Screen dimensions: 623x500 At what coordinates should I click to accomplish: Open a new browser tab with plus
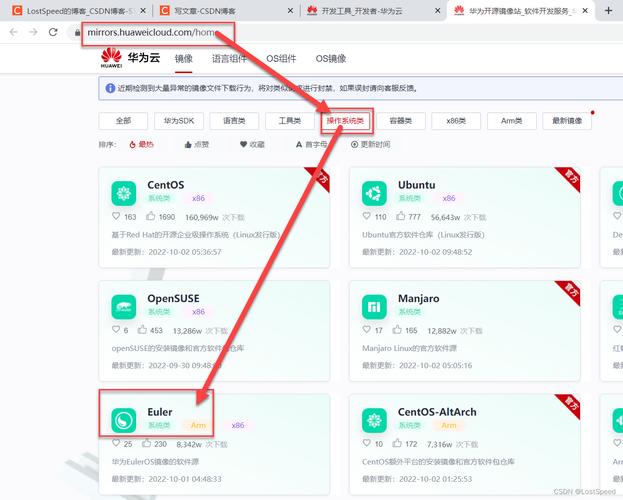point(608,11)
